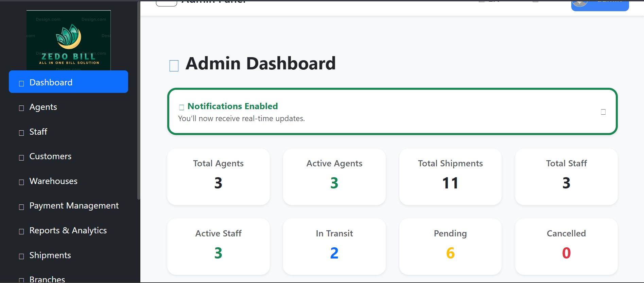Click the Cancelled count card

click(566, 247)
